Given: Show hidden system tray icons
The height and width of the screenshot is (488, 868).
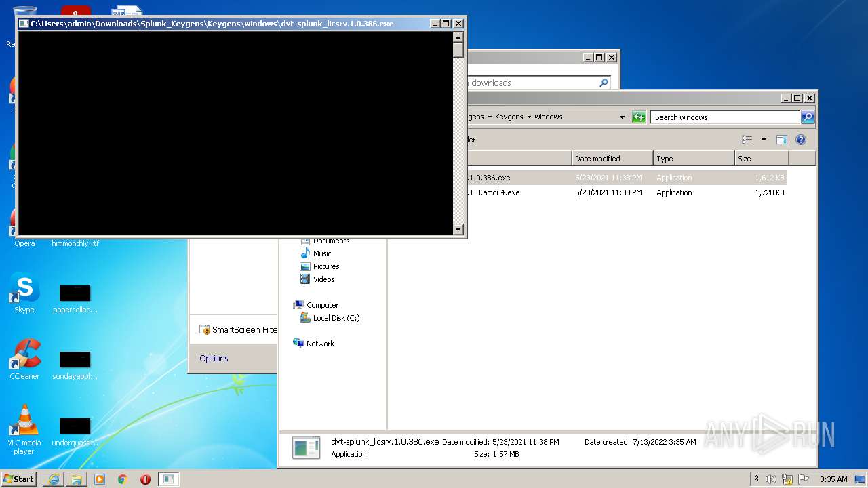Looking at the screenshot, I should [756, 479].
